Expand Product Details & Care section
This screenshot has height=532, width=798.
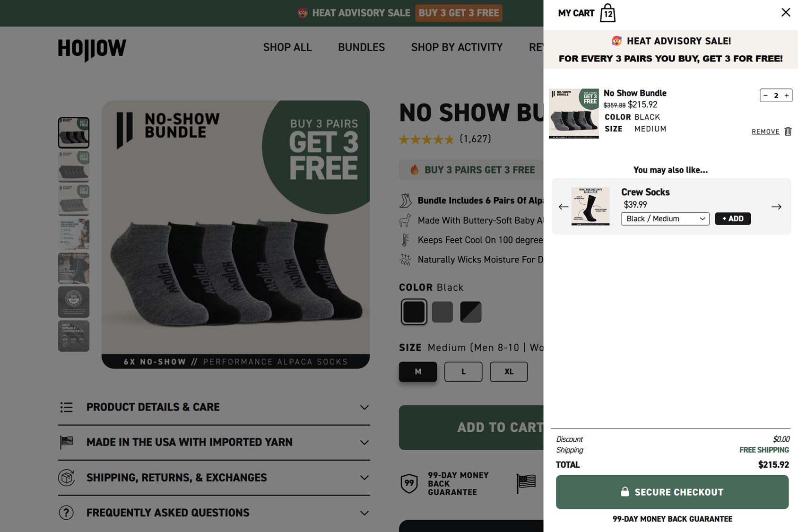click(x=214, y=407)
